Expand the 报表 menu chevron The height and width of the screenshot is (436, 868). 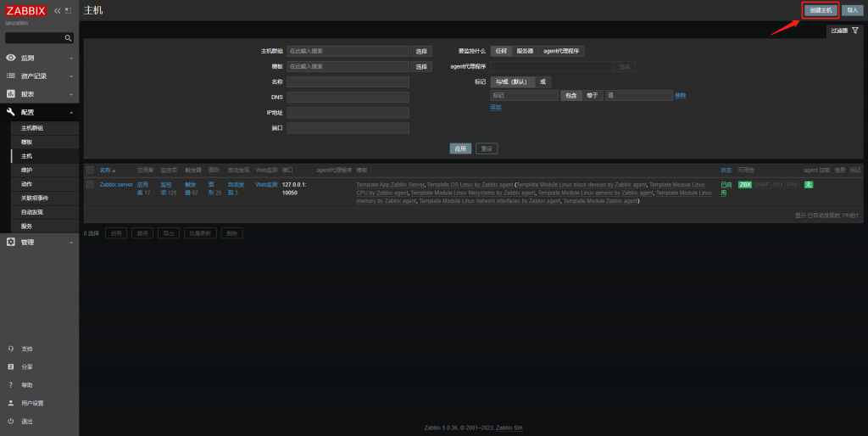click(x=71, y=94)
